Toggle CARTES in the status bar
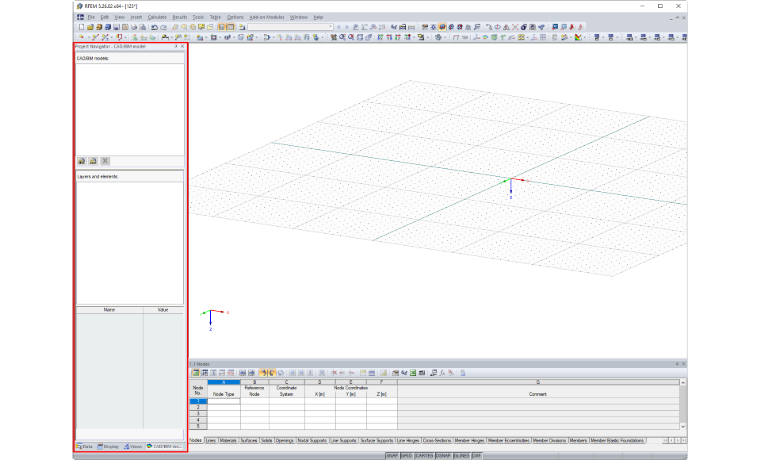This screenshot has width=760, height=460. point(424,456)
